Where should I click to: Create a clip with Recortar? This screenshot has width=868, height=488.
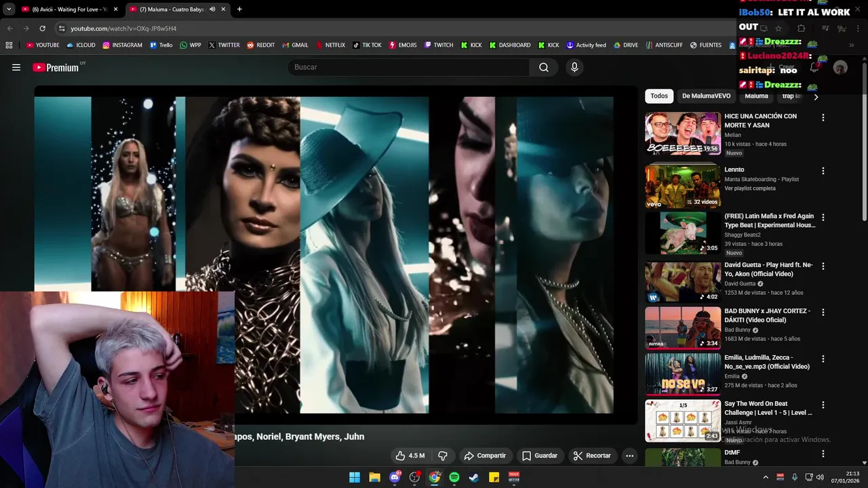click(592, 455)
